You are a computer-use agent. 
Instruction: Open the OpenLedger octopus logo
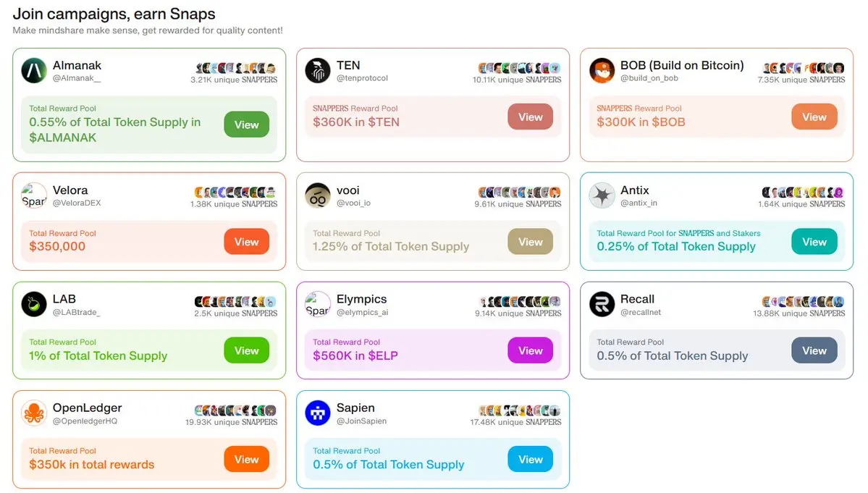tap(34, 413)
